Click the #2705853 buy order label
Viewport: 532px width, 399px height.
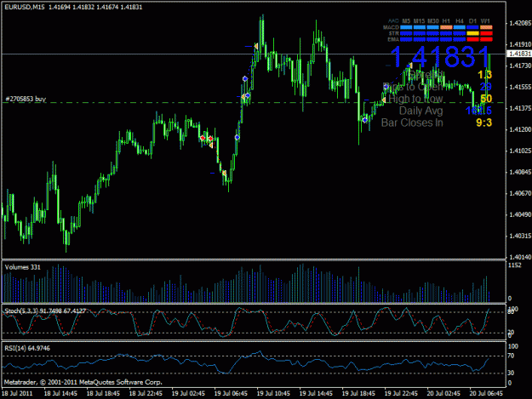(x=26, y=99)
